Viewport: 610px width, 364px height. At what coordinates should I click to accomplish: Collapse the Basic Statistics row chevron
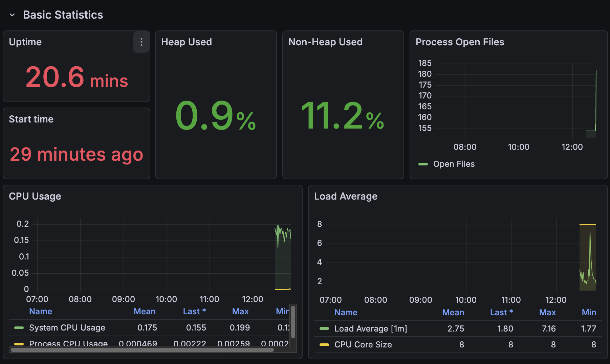pyautogui.click(x=12, y=15)
